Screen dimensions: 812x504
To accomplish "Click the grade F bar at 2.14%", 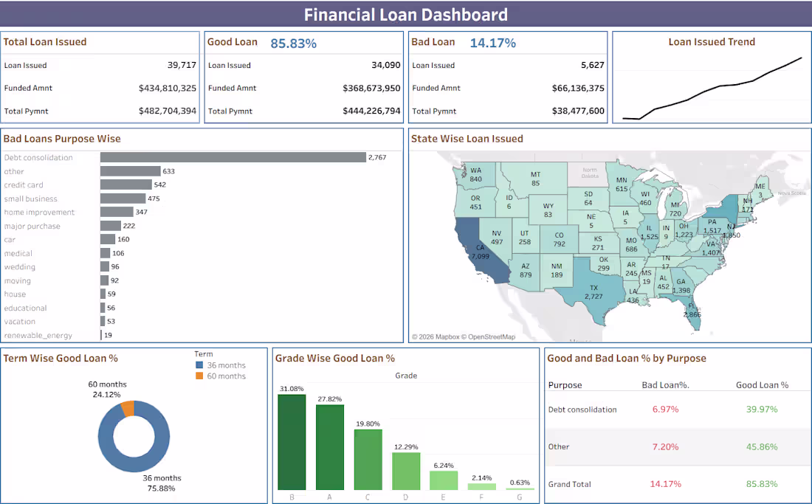I will point(481,486).
